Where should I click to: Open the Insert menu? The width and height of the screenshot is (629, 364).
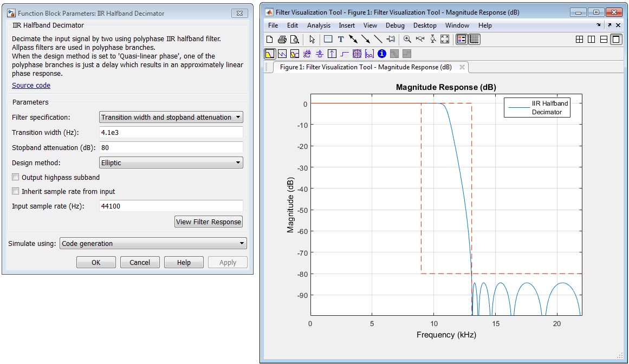[347, 25]
